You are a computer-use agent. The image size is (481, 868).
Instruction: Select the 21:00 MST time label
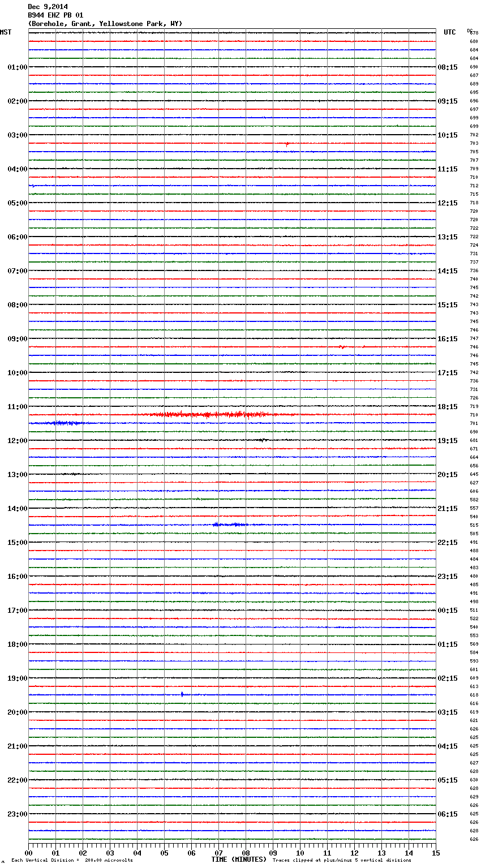pos(17,746)
